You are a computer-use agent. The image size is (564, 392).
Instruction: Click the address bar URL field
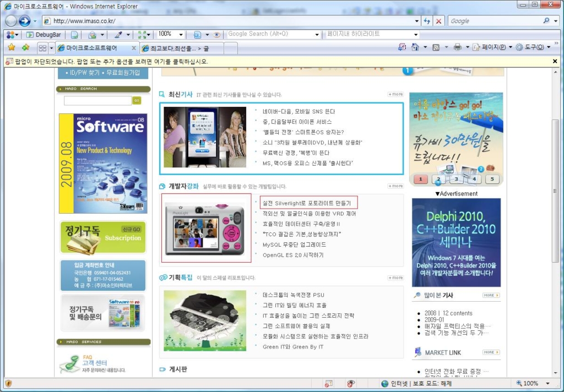(x=232, y=21)
